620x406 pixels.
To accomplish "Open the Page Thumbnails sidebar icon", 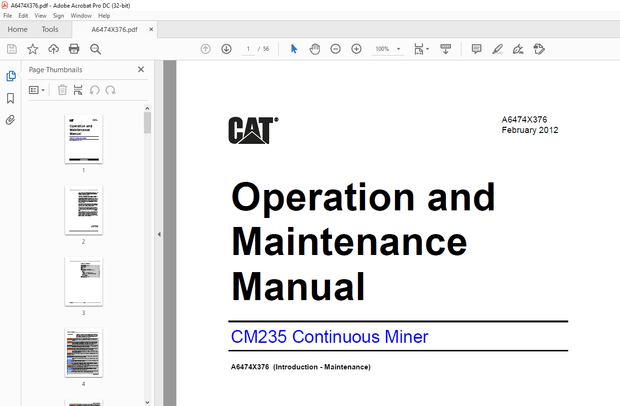I will (11, 76).
